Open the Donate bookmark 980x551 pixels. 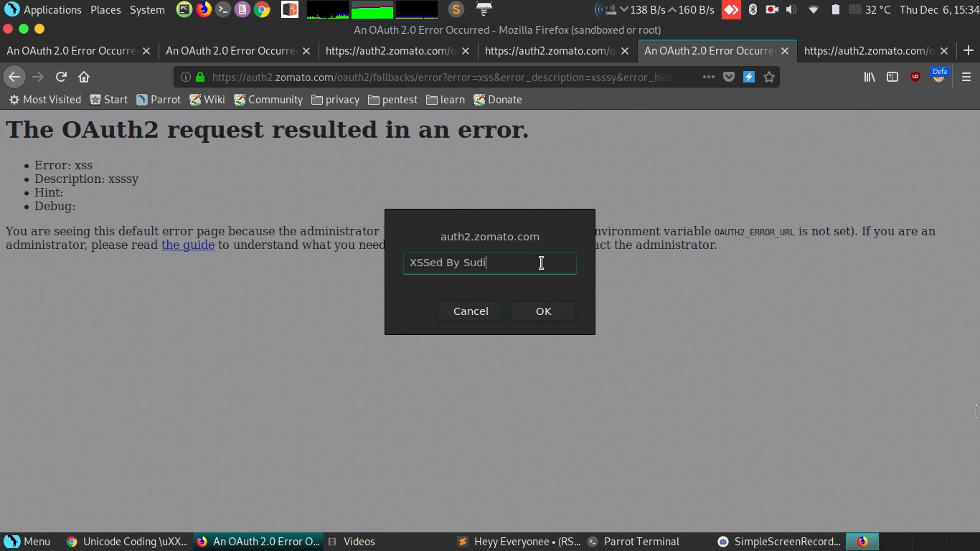click(498, 100)
